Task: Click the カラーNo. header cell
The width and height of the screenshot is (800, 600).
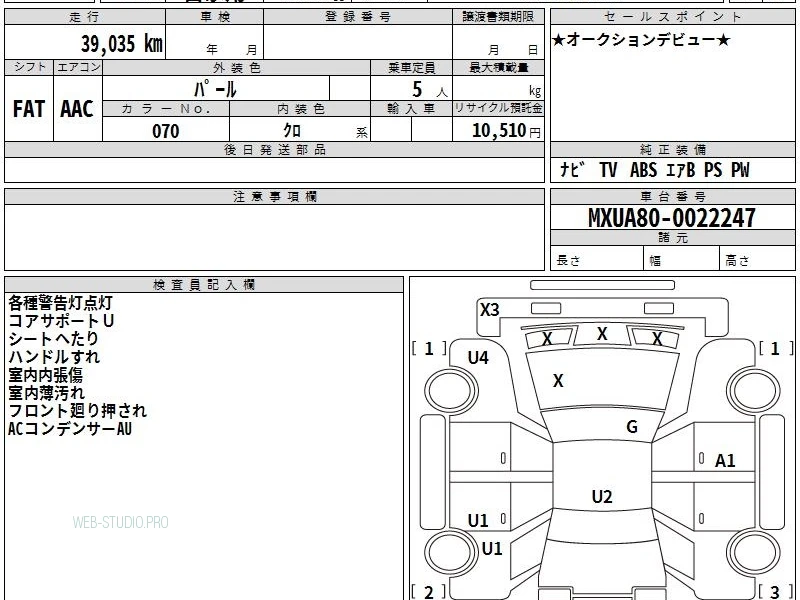Action: 166,109
